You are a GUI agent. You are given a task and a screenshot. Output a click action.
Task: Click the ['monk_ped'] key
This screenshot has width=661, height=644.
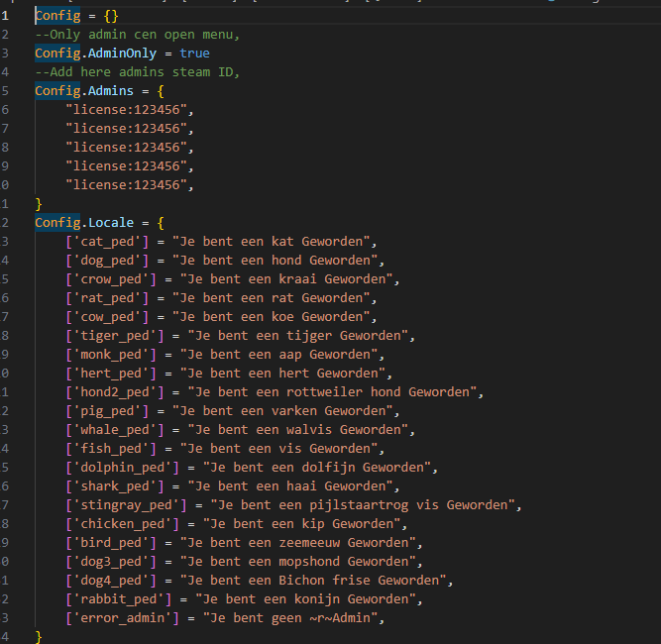point(111,355)
